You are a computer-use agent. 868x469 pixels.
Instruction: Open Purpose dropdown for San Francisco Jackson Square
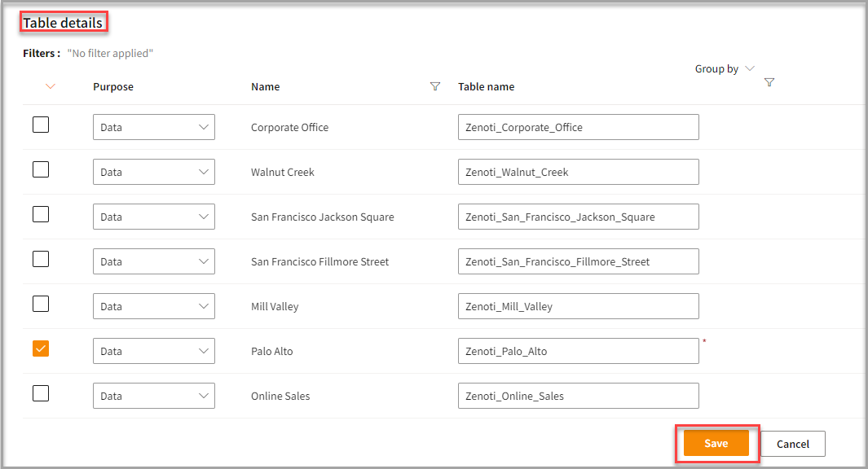[153, 217]
